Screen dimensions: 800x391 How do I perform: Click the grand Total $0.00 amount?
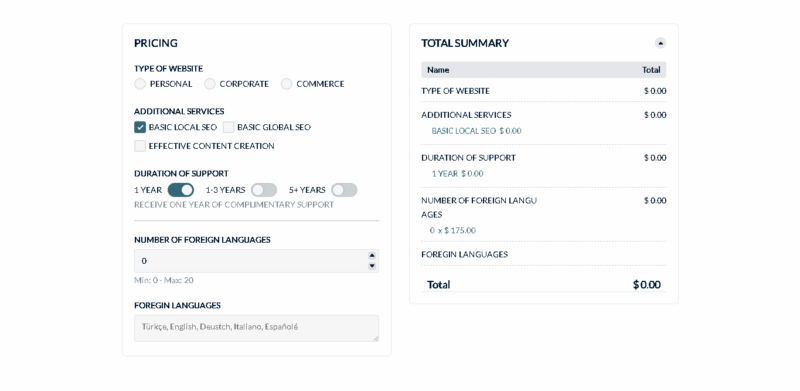tap(646, 284)
